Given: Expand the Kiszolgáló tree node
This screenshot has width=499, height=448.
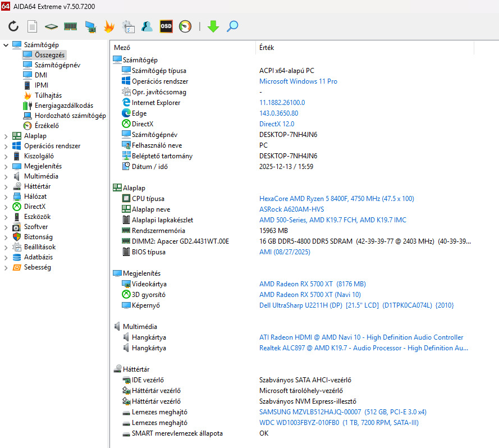Looking at the screenshot, I should click(6, 156).
